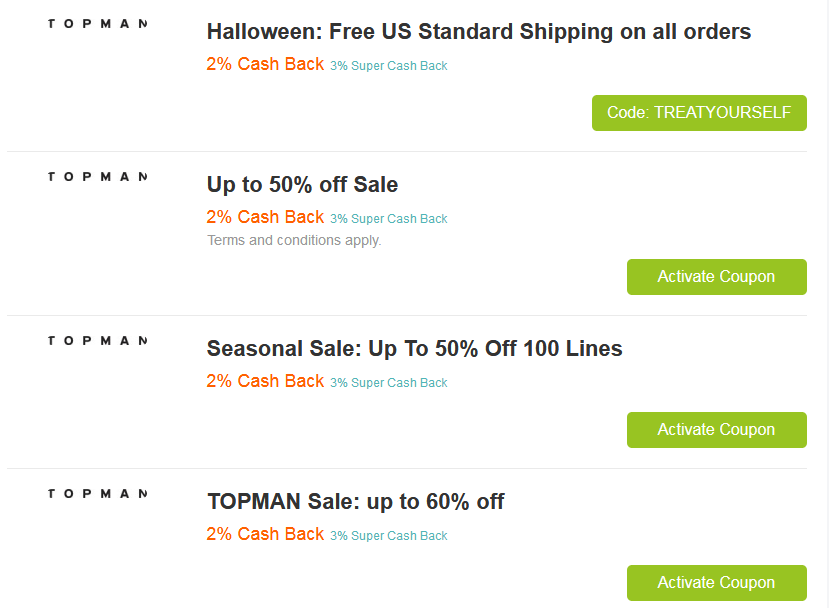Click the Terms and conditions apply text
This screenshot has width=829, height=608.
[294, 240]
